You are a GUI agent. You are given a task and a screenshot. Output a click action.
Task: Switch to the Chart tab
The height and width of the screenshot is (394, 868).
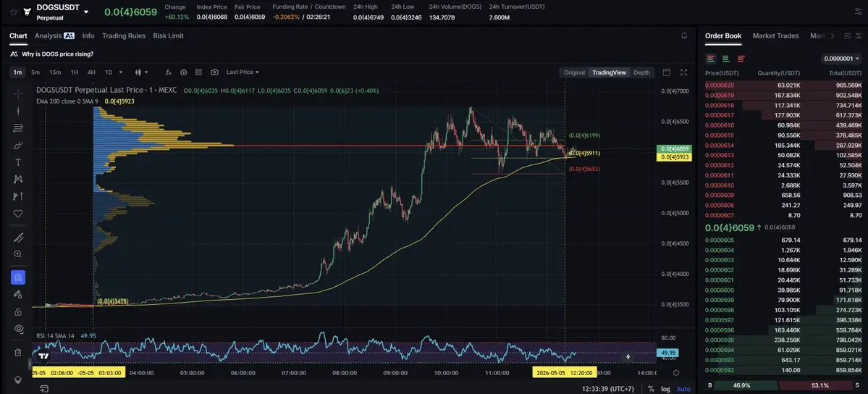pos(18,35)
